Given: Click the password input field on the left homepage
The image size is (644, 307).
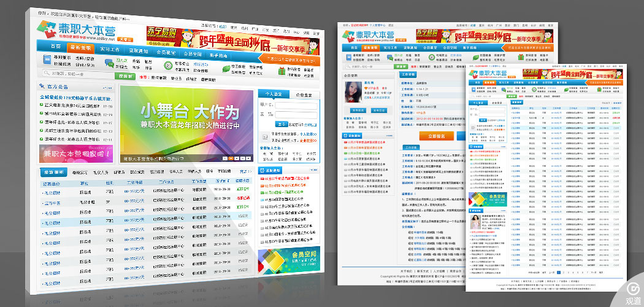Looking at the screenshot, I should (x=296, y=115).
